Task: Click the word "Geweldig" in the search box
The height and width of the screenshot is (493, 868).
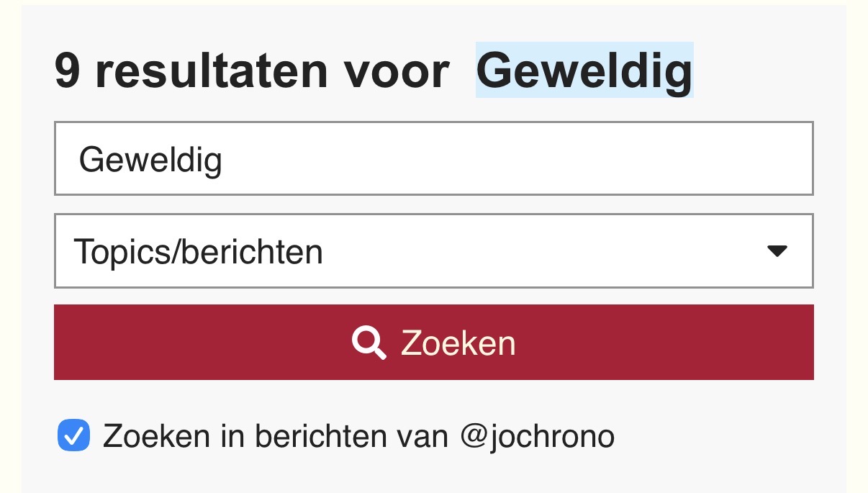Action: pyautogui.click(x=150, y=160)
